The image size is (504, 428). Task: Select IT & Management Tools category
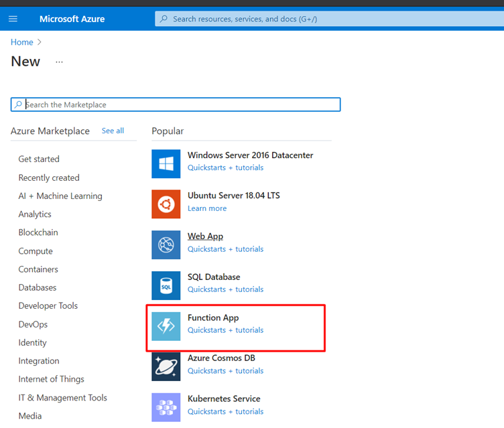coord(63,398)
